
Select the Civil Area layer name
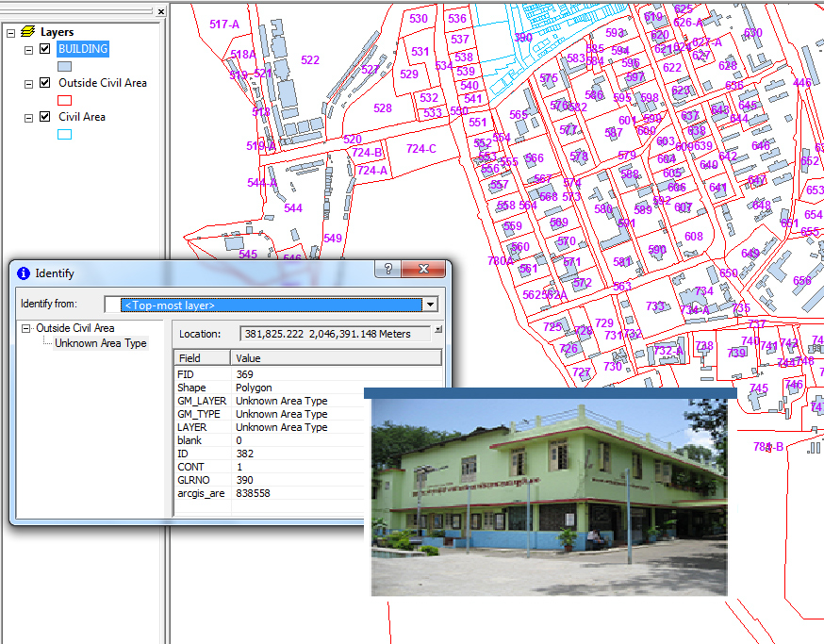(81, 117)
